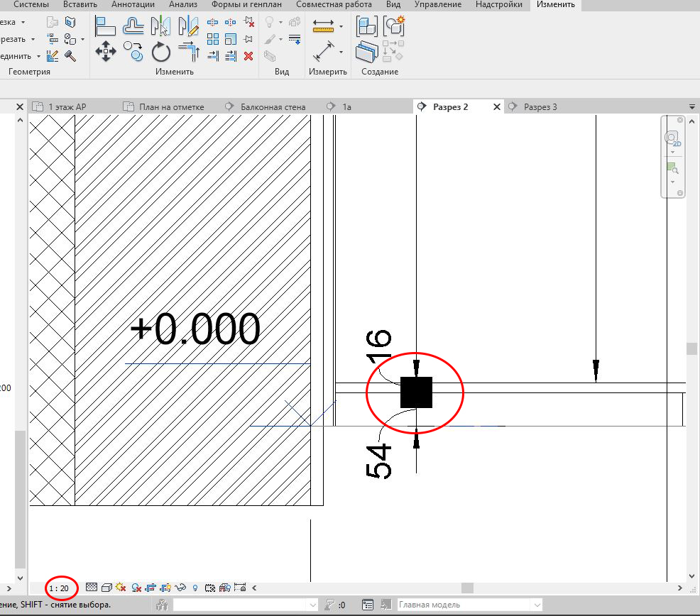Viewport: 700px width, 616px height.
Task: Open the Управление ribbon tab
Action: [x=438, y=4]
